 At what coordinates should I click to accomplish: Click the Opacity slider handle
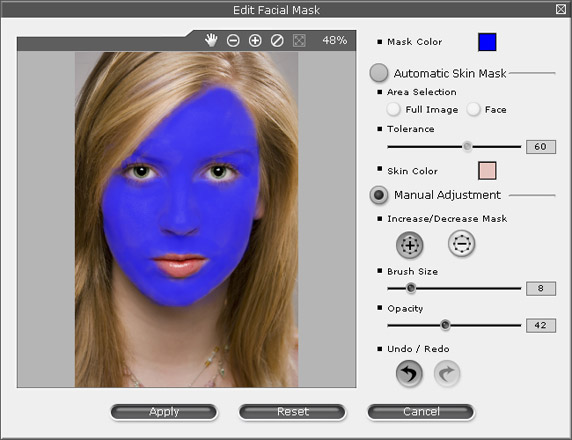coord(445,325)
